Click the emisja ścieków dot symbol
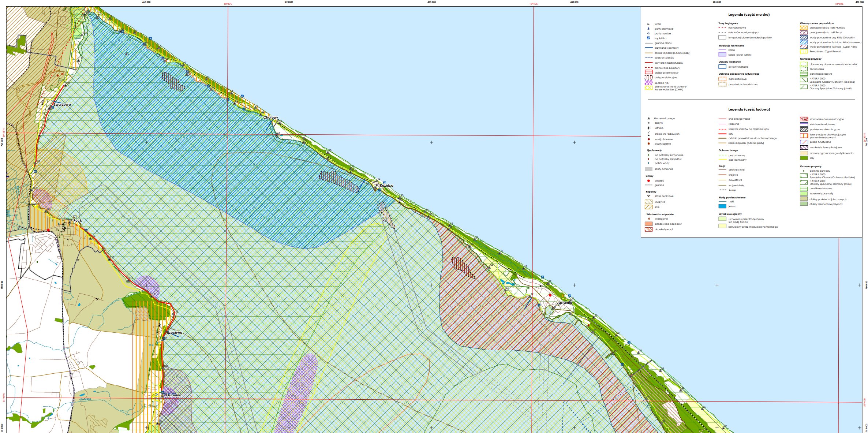This screenshot has height=433, width=868. 648,139
